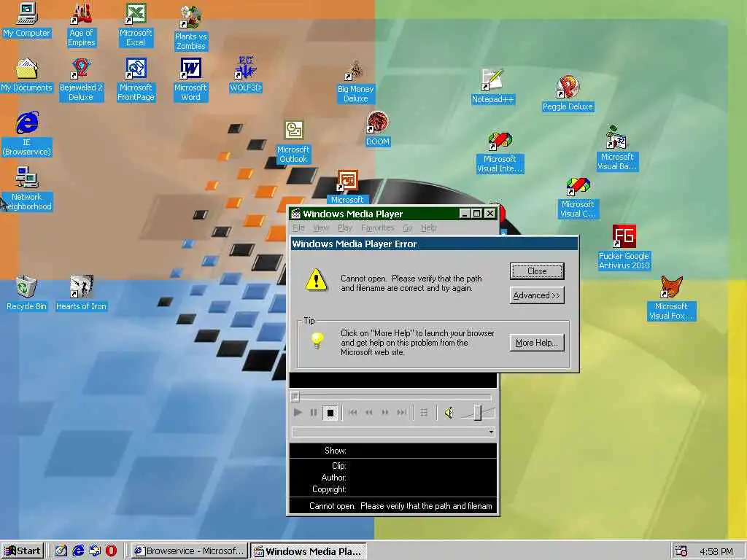Open the FG Antivirus 2010 shortcut
This screenshot has height=560, width=747.
624,248
